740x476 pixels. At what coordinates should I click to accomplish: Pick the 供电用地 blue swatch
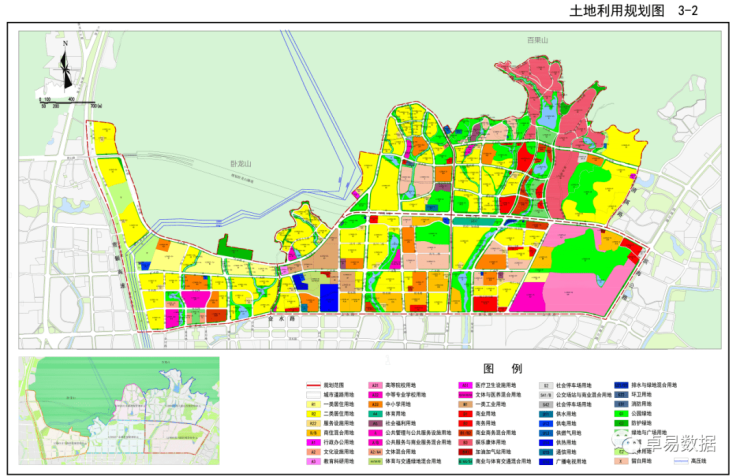click(x=546, y=424)
